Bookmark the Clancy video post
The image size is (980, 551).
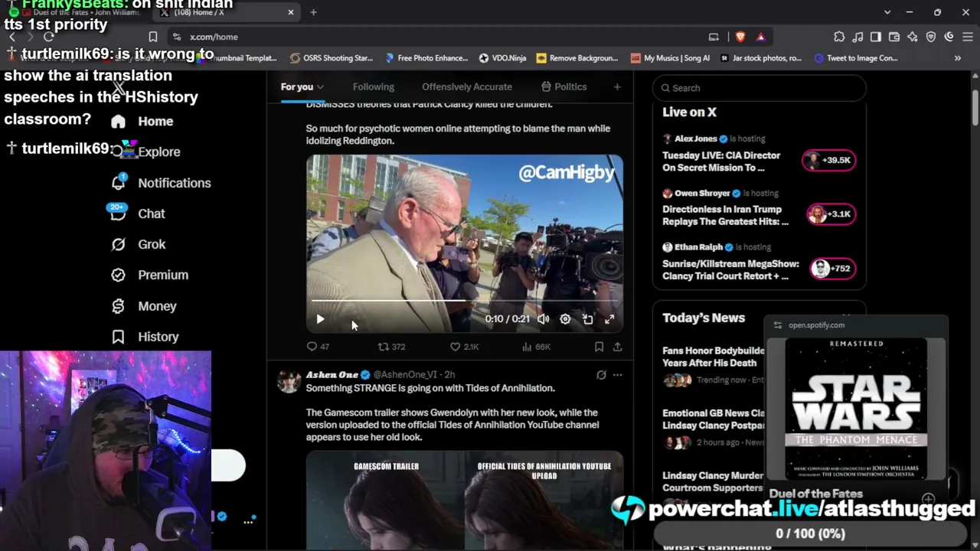pos(599,347)
